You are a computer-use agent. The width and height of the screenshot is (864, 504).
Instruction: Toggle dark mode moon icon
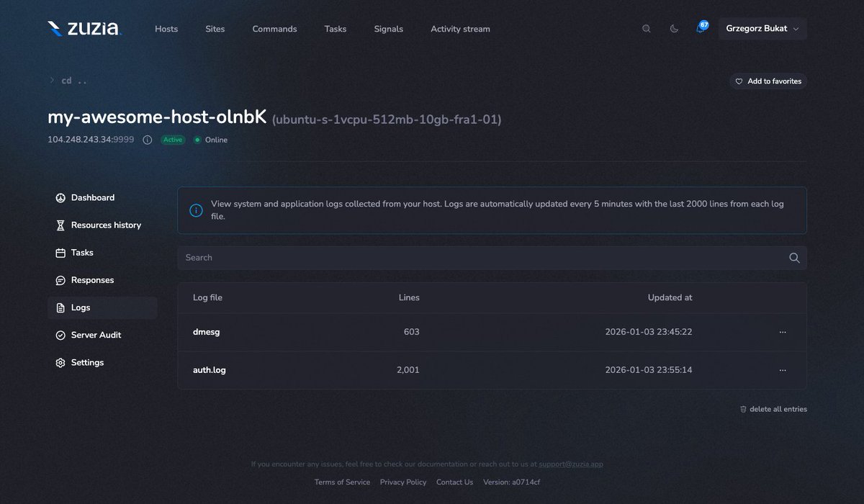point(674,29)
